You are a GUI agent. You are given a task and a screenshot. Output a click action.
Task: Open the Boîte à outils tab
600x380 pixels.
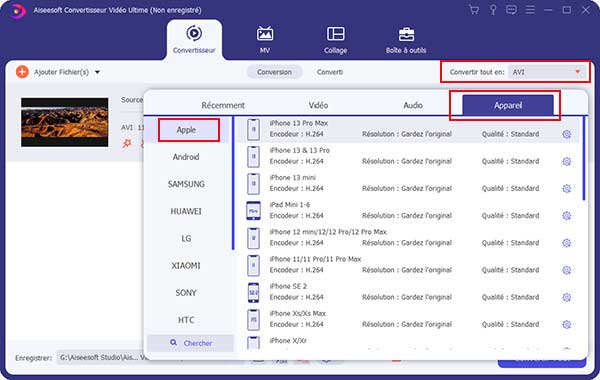(406, 40)
